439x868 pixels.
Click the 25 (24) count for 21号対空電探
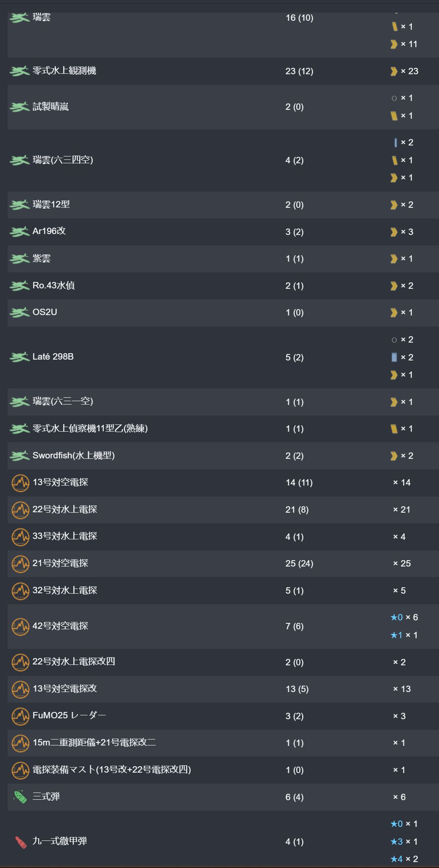pos(299,564)
